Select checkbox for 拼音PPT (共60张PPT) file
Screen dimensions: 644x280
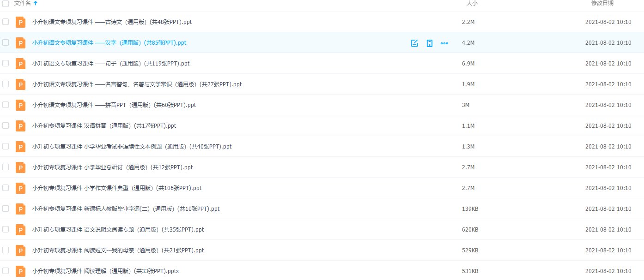6,105
